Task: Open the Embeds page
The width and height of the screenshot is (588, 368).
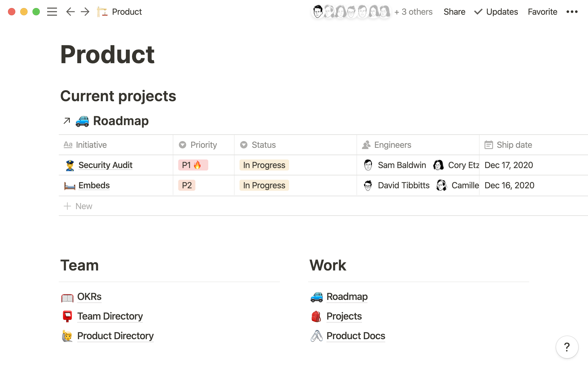Action: coord(94,185)
